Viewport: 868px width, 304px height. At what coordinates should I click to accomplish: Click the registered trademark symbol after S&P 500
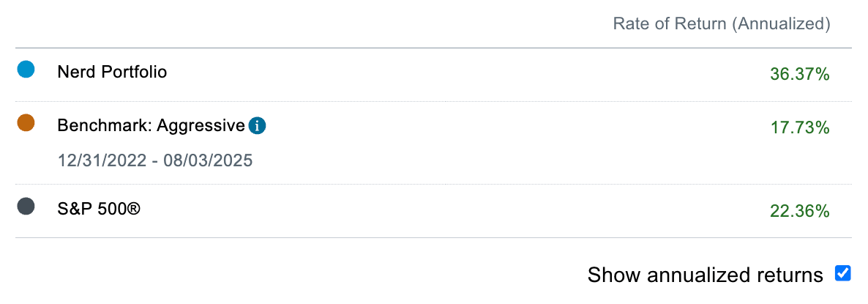[133, 210]
